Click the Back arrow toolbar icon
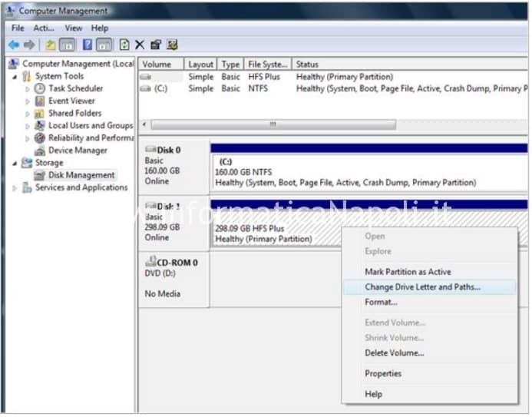Screen dimensions: 532x417 pyautogui.click(x=14, y=45)
